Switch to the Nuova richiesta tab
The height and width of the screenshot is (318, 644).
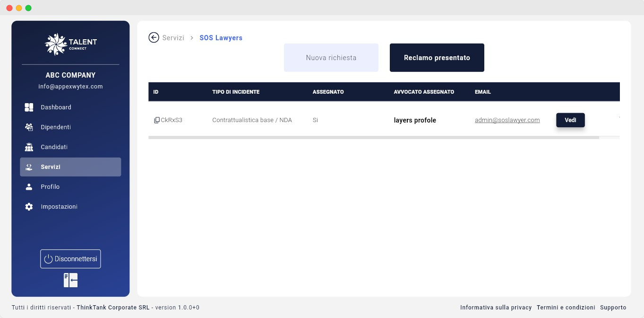point(331,58)
